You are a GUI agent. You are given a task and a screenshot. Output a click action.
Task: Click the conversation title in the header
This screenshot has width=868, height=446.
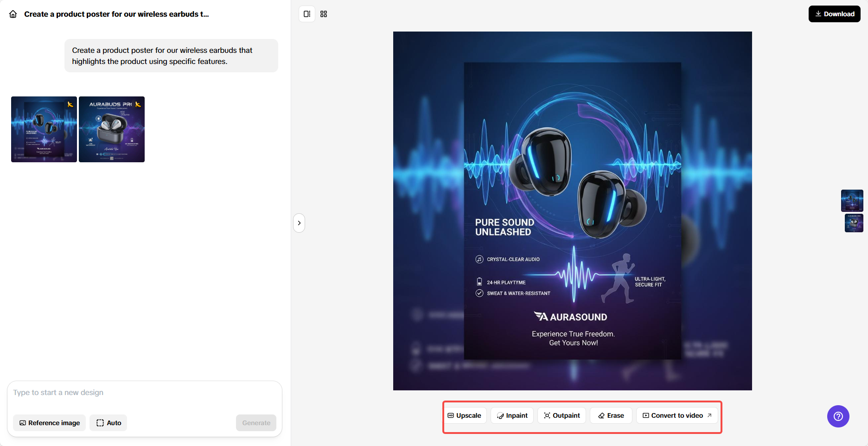pos(116,14)
